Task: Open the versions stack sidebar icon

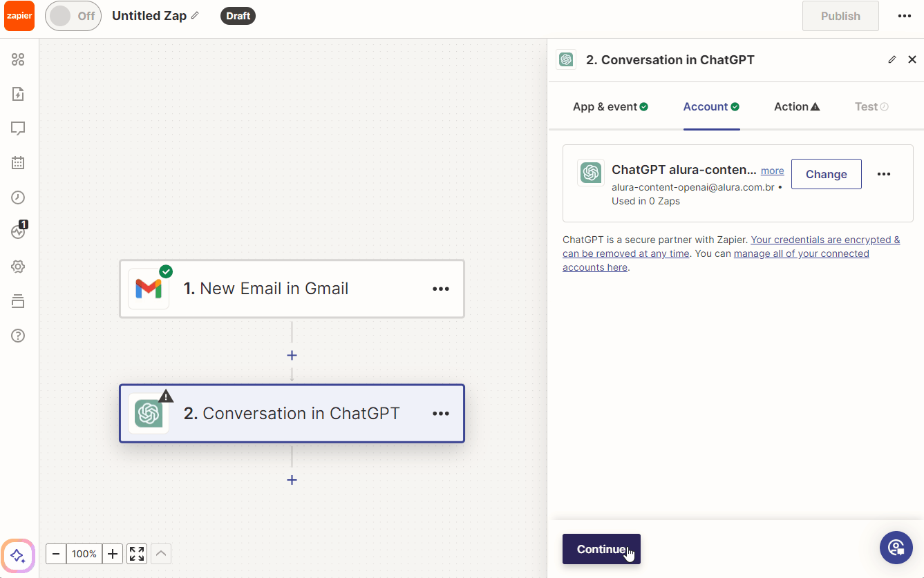Action: (x=18, y=301)
